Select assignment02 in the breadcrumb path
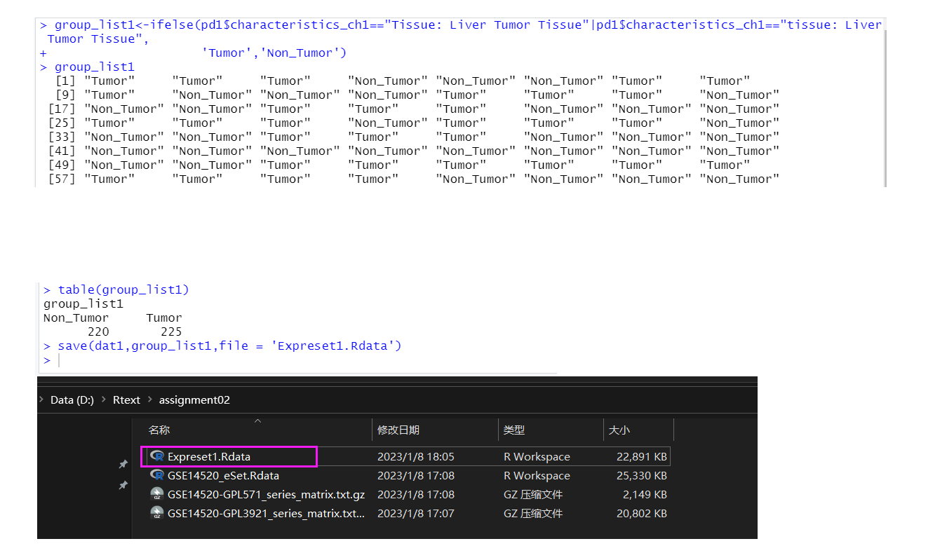 (194, 399)
